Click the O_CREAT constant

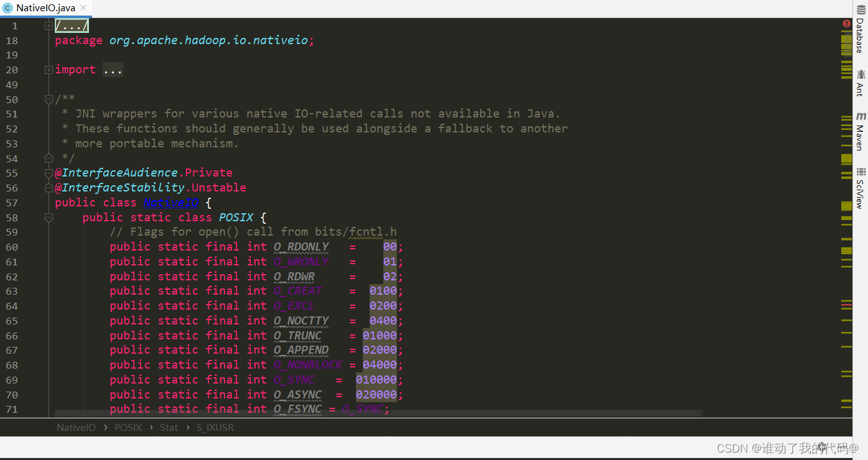pyautogui.click(x=297, y=291)
